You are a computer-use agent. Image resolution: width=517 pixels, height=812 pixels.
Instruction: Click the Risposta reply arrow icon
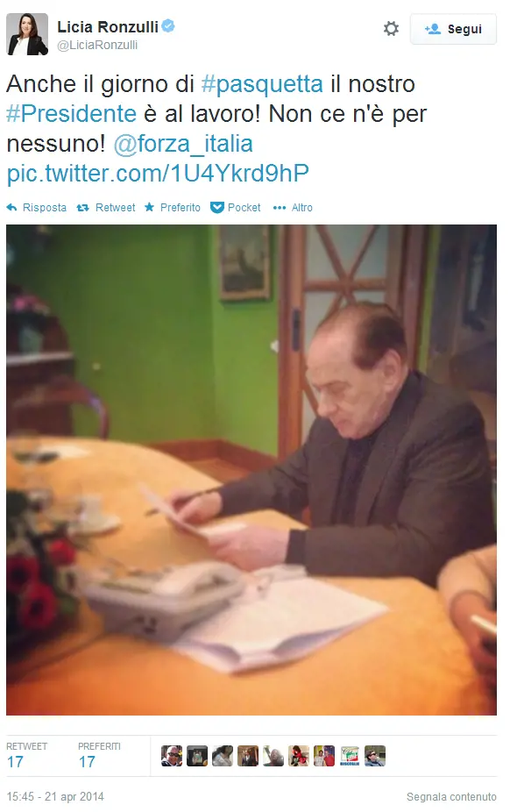(11, 208)
